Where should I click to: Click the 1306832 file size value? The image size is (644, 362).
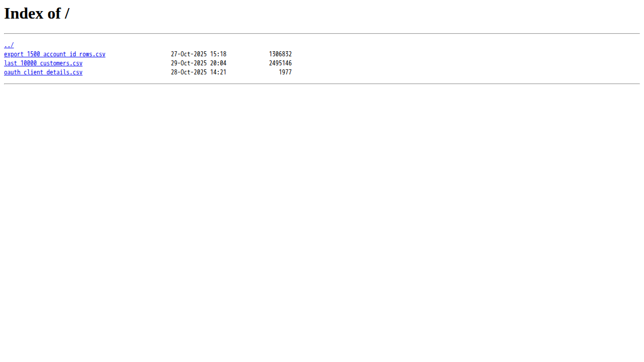[x=280, y=54]
